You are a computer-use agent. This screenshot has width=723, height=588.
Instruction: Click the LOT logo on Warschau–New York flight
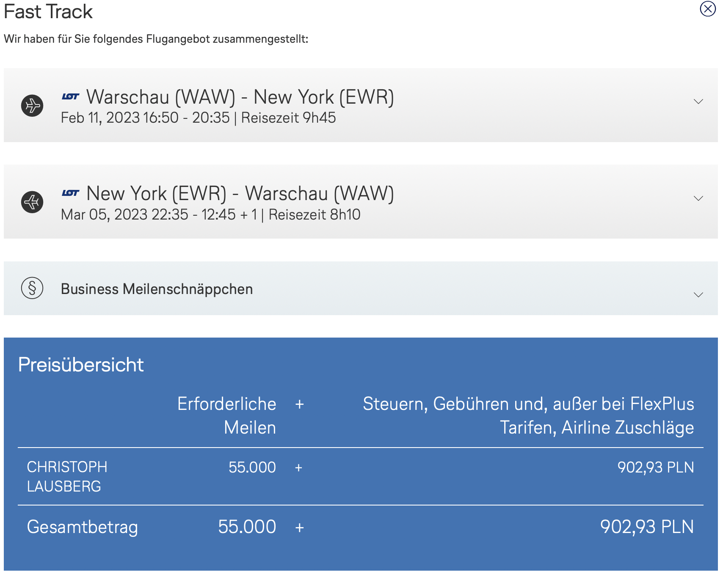70,97
